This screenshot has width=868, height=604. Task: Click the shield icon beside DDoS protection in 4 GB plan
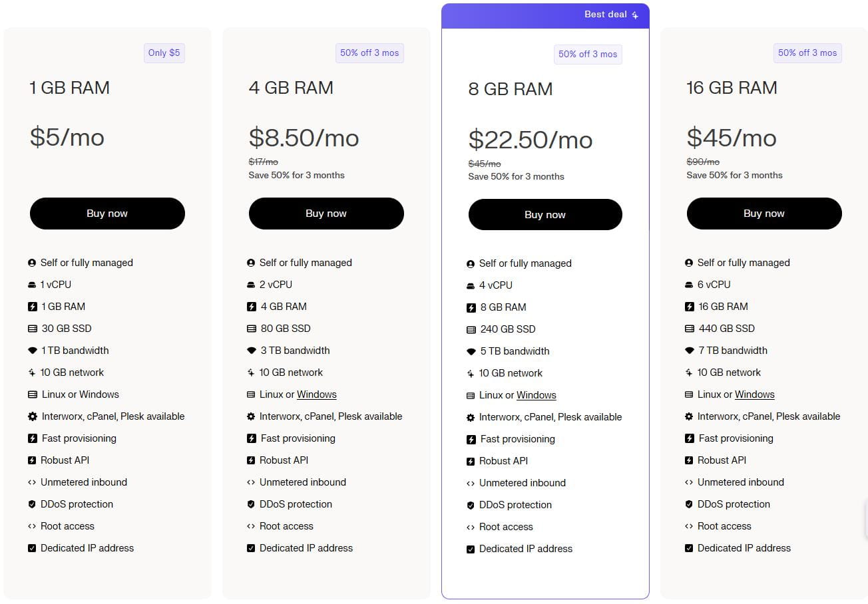point(251,504)
